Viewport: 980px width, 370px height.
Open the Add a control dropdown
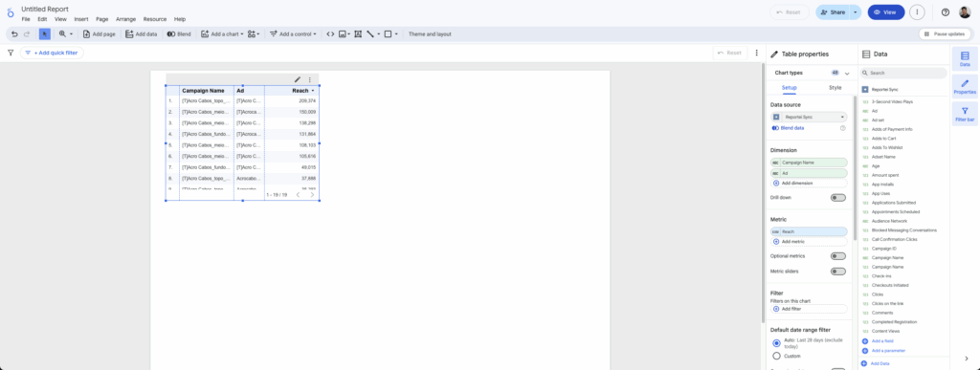[x=293, y=34]
